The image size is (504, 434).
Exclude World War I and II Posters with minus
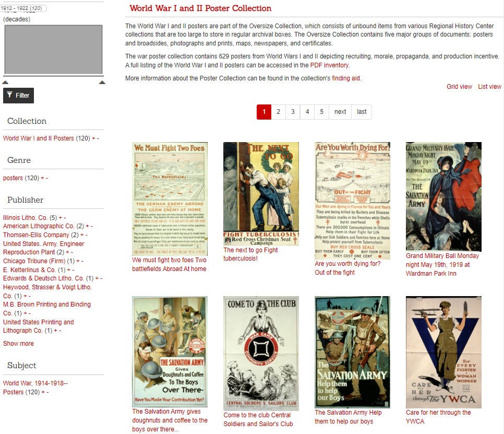pyautogui.click(x=98, y=138)
